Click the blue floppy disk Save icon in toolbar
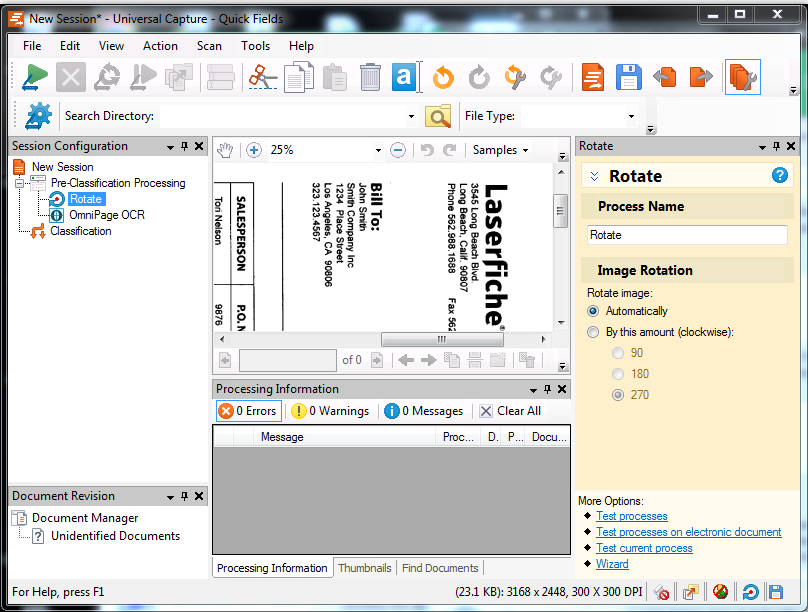The image size is (808, 612). (x=629, y=77)
